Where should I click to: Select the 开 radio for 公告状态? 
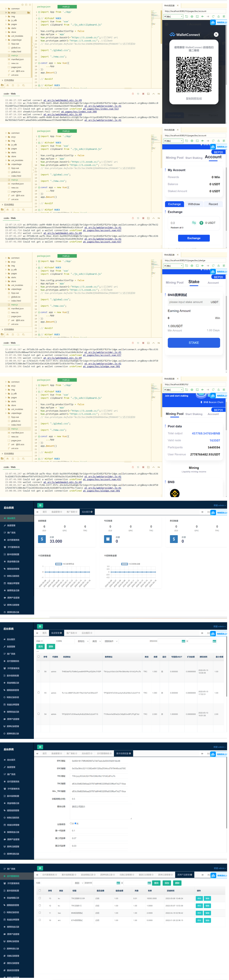click(71, 824)
